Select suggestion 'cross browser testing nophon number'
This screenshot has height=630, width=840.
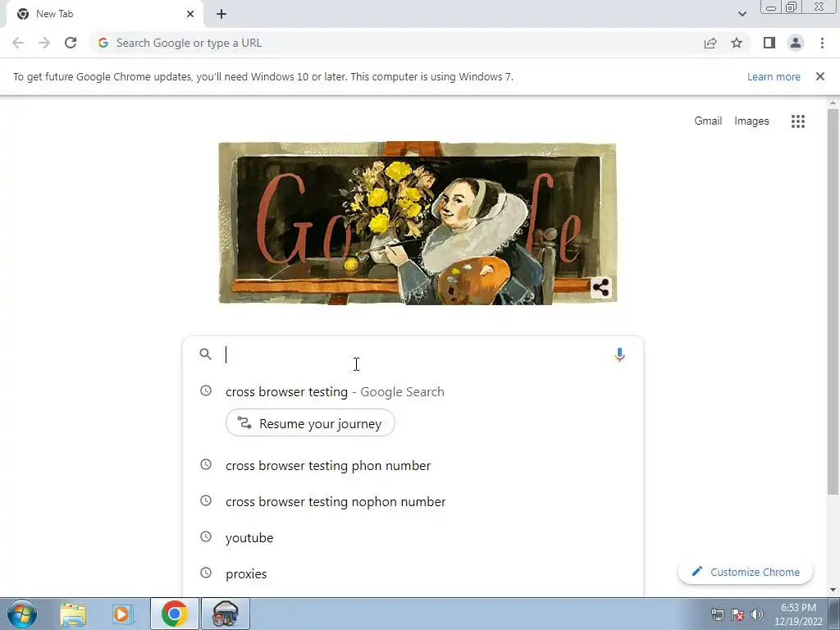coord(413,501)
